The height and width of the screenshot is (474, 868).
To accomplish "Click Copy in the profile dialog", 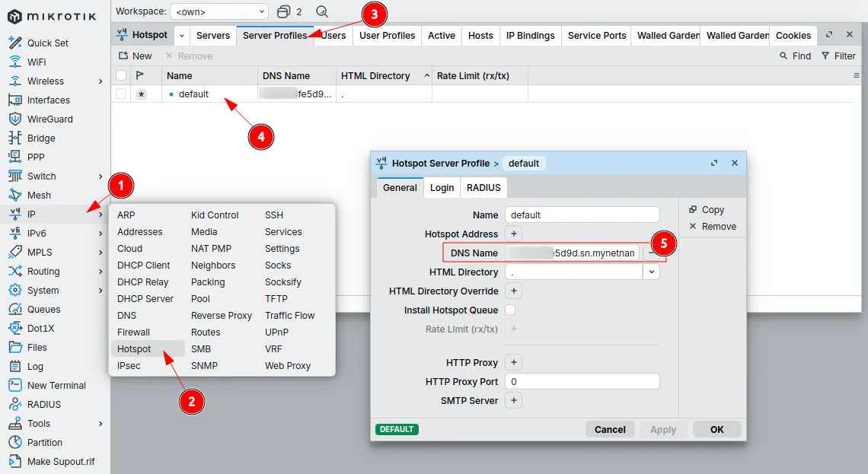I will point(707,210).
